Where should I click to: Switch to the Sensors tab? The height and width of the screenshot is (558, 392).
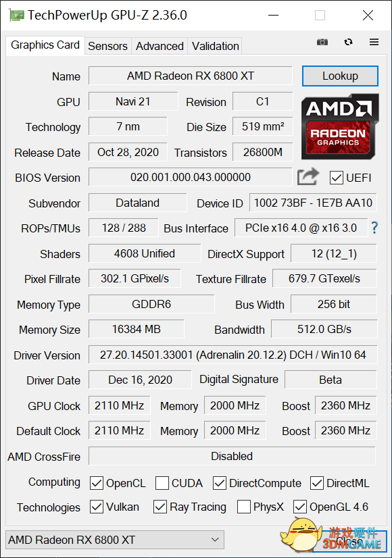tap(107, 46)
